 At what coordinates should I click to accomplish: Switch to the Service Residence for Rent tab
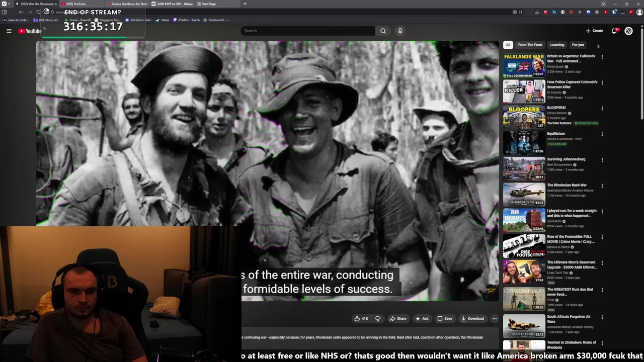(126, 4)
